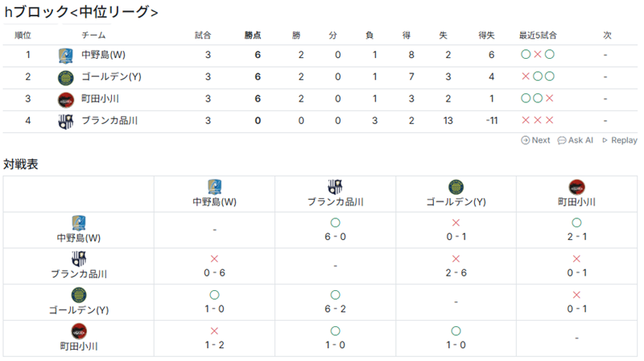Viewport: 644px width, 361px height.
Task: Click the 6 - 2 score in ゴールデン(Y) row
Action: coord(335,309)
